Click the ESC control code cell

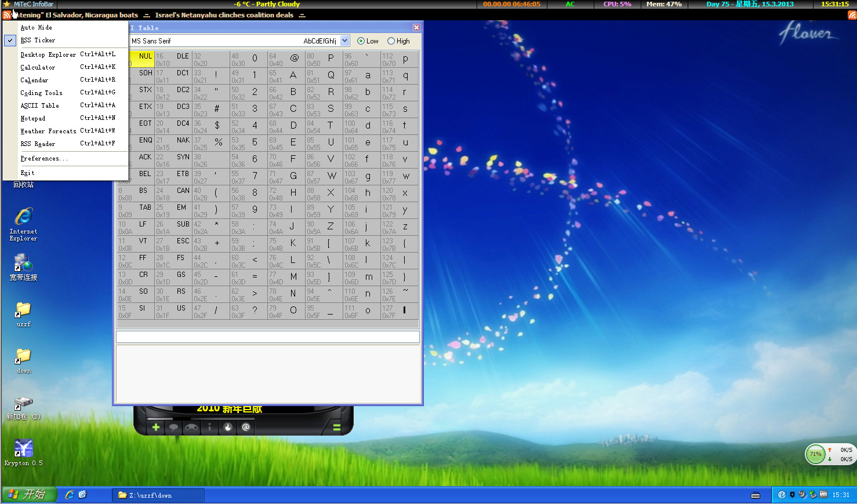(x=173, y=244)
